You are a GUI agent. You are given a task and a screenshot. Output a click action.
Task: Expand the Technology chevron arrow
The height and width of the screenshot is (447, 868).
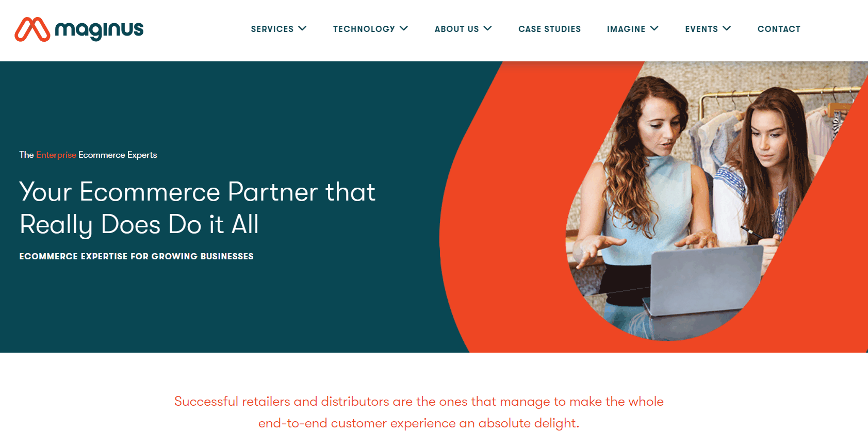(404, 28)
